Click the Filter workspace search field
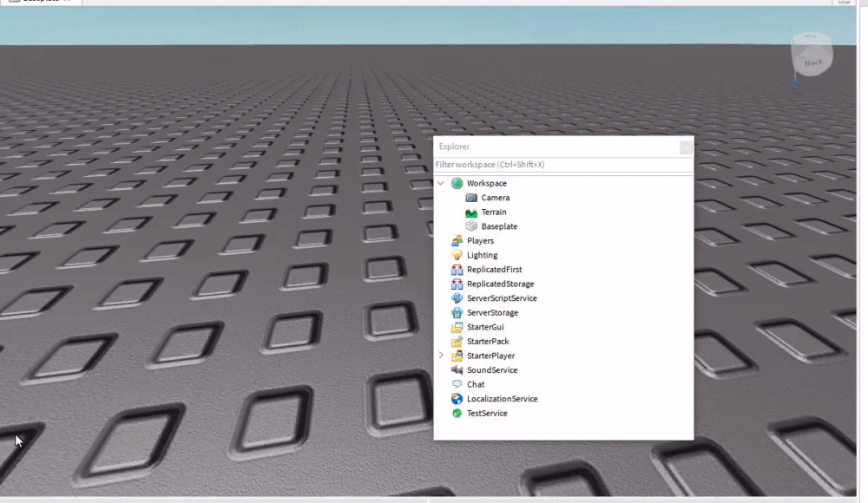 pos(563,165)
